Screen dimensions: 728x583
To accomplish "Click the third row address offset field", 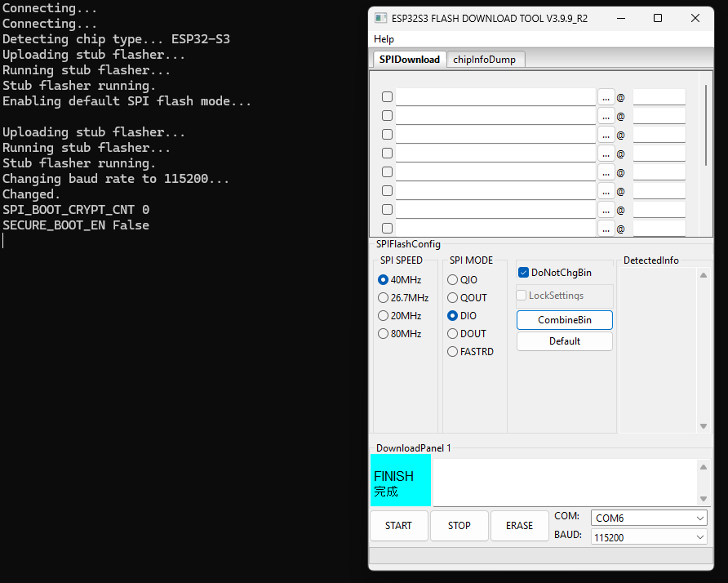I will [x=659, y=136].
